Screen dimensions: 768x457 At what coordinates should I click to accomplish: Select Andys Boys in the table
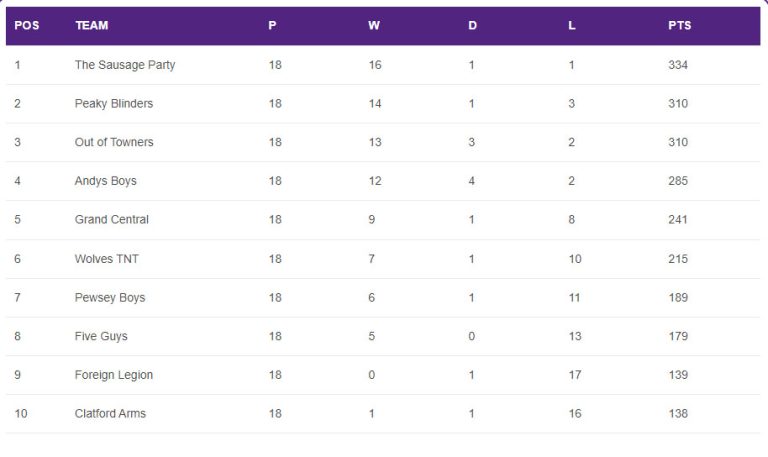(x=105, y=181)
